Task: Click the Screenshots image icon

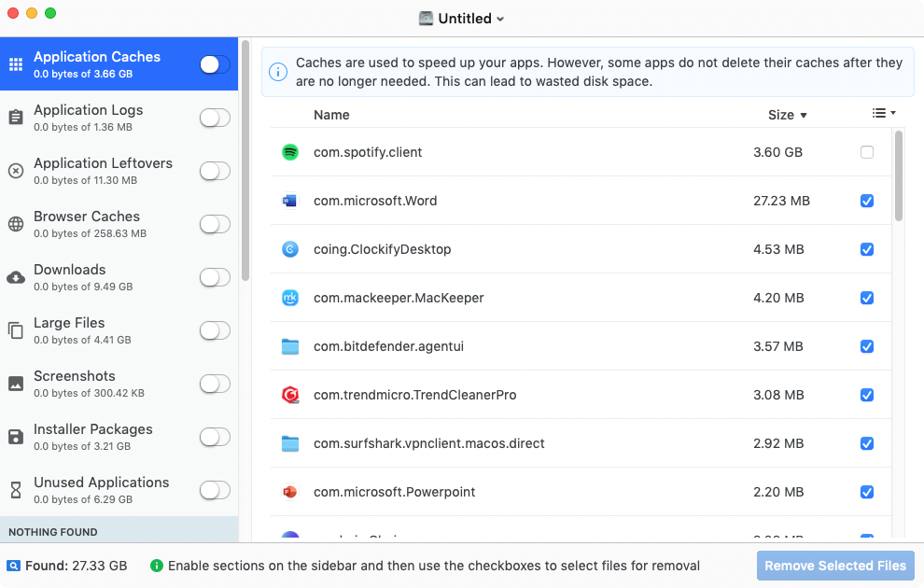Action: [x=16, y=384]
